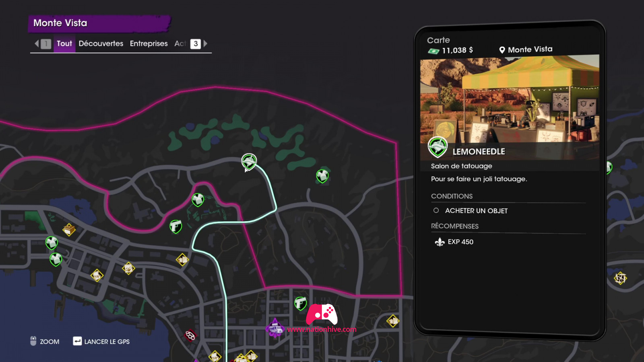Select the gun shop marker next to the gamepad logo

300,303
